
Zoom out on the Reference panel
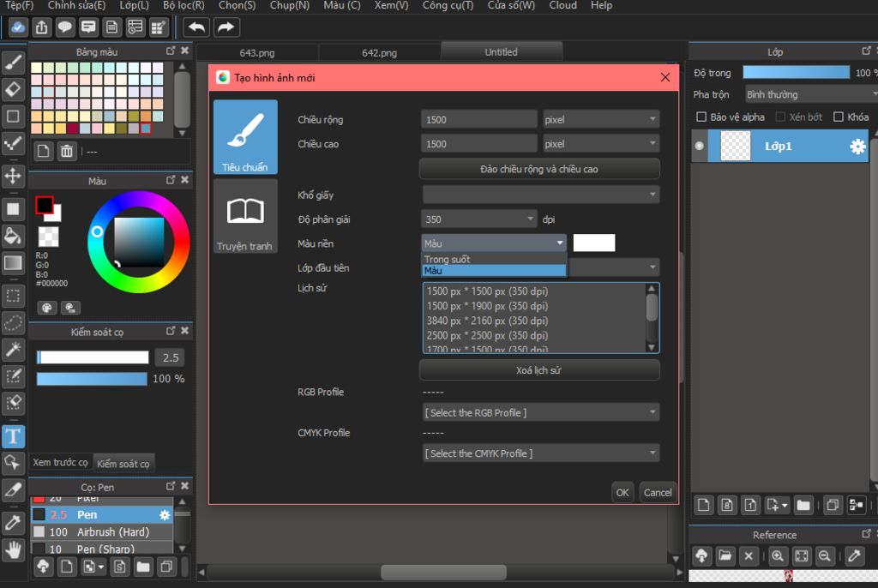825,556
